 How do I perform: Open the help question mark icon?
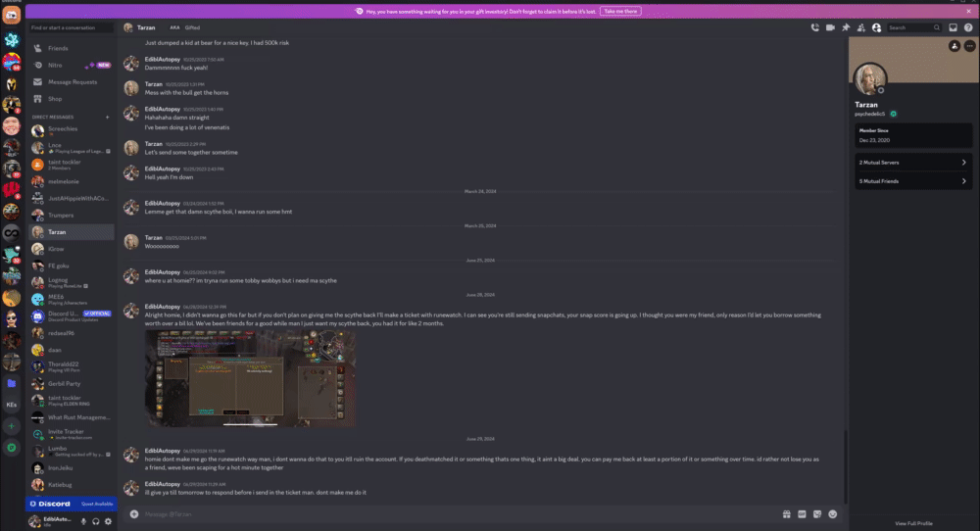(968, 27)
